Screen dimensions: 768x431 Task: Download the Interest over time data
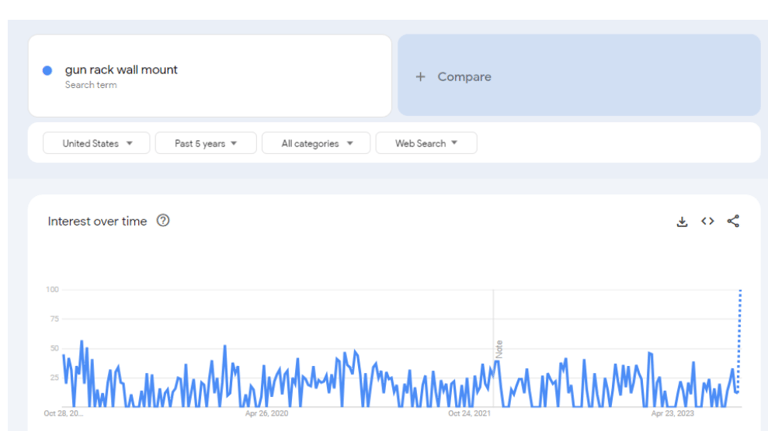(682, 221)
